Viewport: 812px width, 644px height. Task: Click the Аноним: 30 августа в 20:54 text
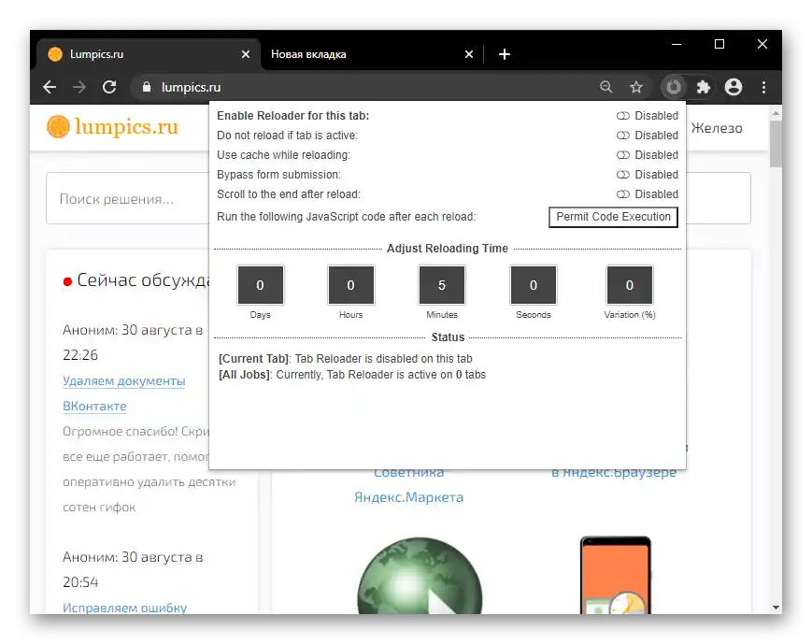133,569
